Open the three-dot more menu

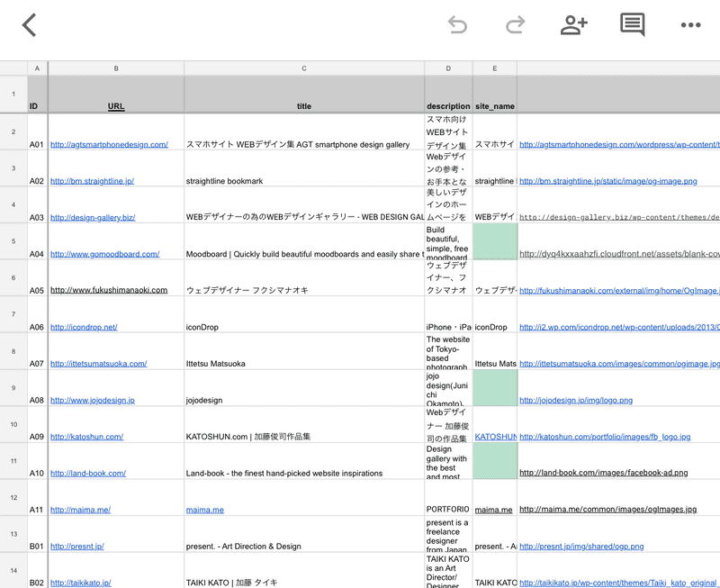(x=690, y=25)
